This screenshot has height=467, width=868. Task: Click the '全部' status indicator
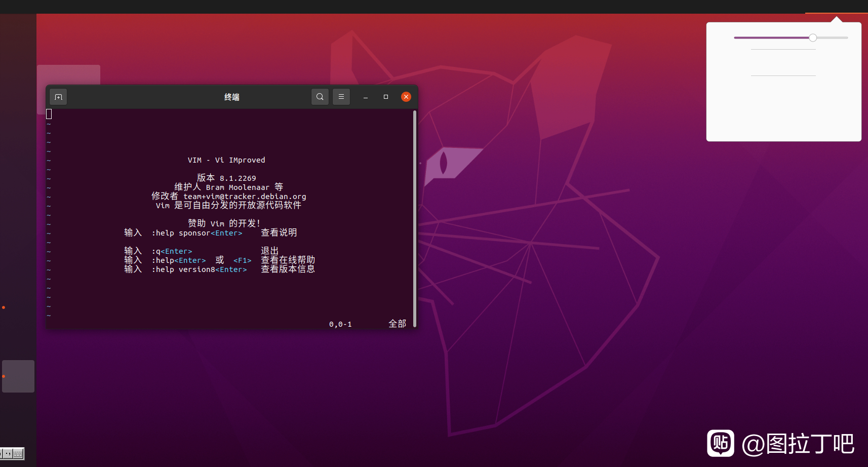point(398,324)
